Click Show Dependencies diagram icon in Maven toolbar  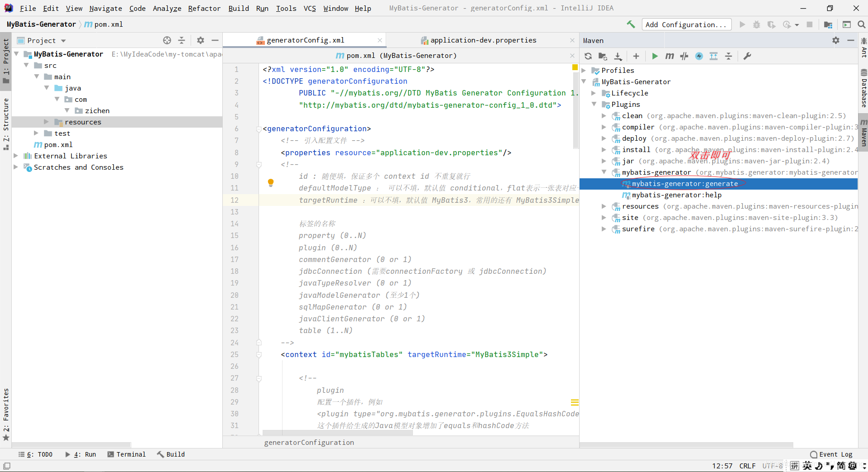[x=714, y=56]
